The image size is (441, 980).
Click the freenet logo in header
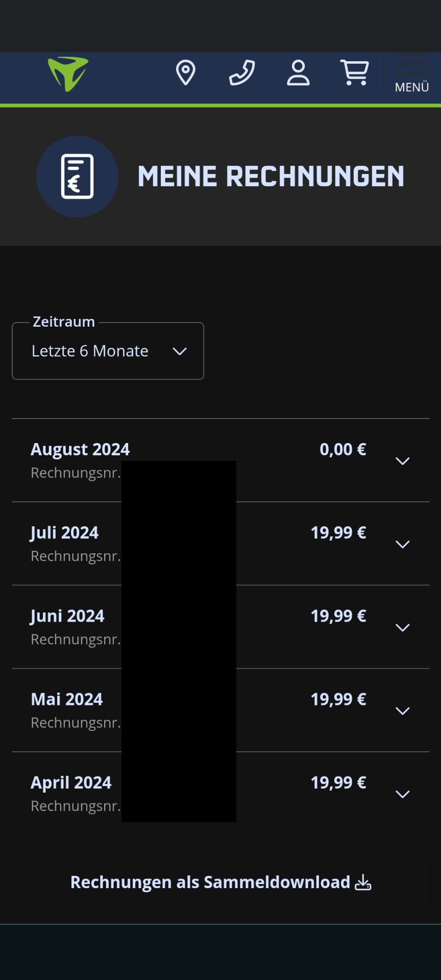point(68,74)
